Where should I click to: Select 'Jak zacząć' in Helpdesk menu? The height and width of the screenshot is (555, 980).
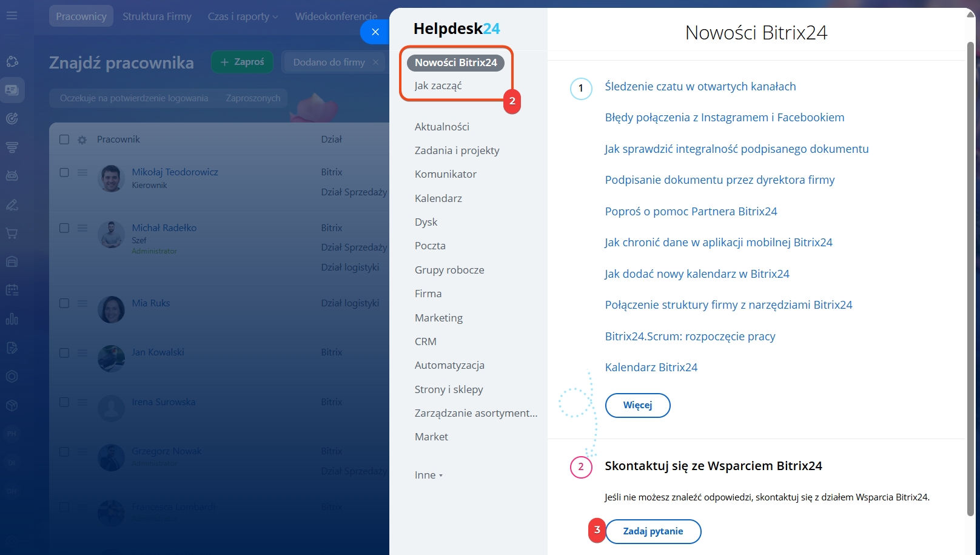[x=438, y=86]
